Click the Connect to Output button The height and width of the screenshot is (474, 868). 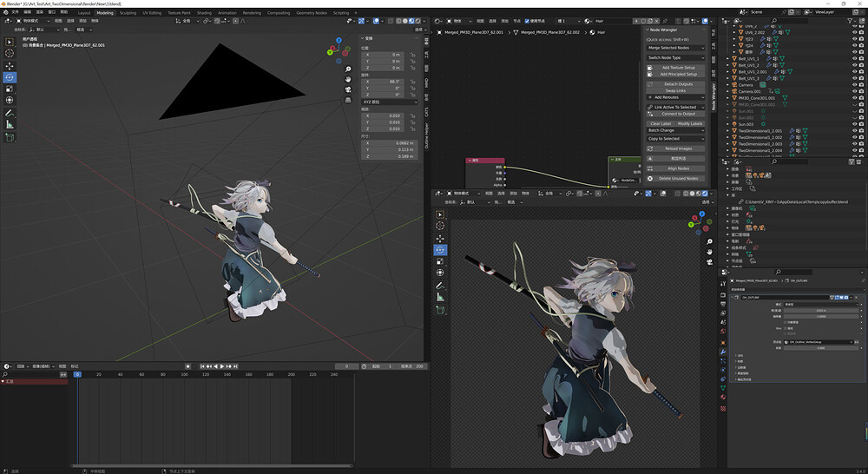click(675, 114)
